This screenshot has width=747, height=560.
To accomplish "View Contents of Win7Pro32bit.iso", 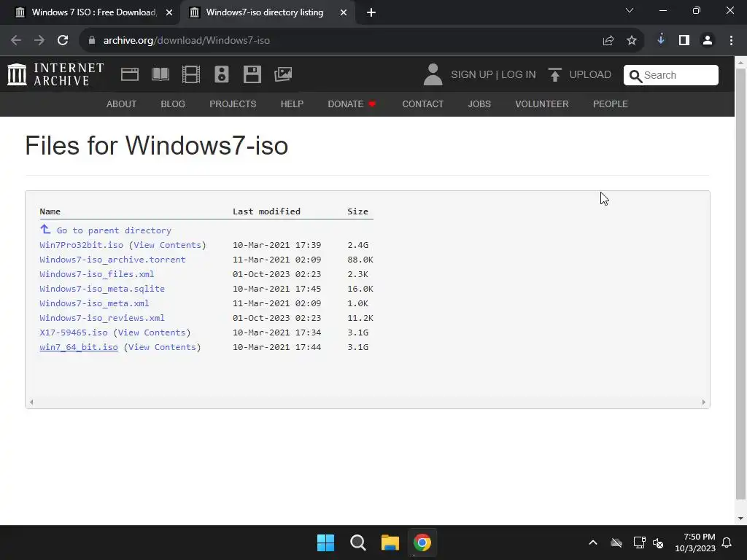I will tap(167, 245).
